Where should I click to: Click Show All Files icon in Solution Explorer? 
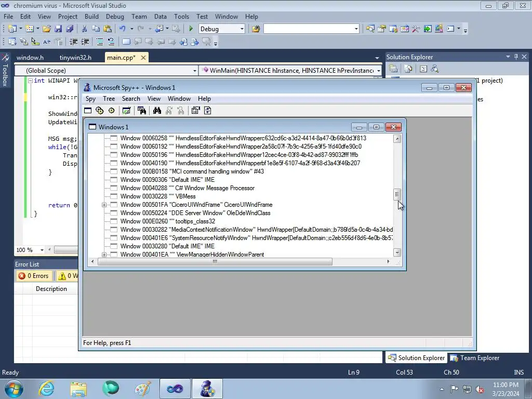pyautogui.click(x=408, y=69)
